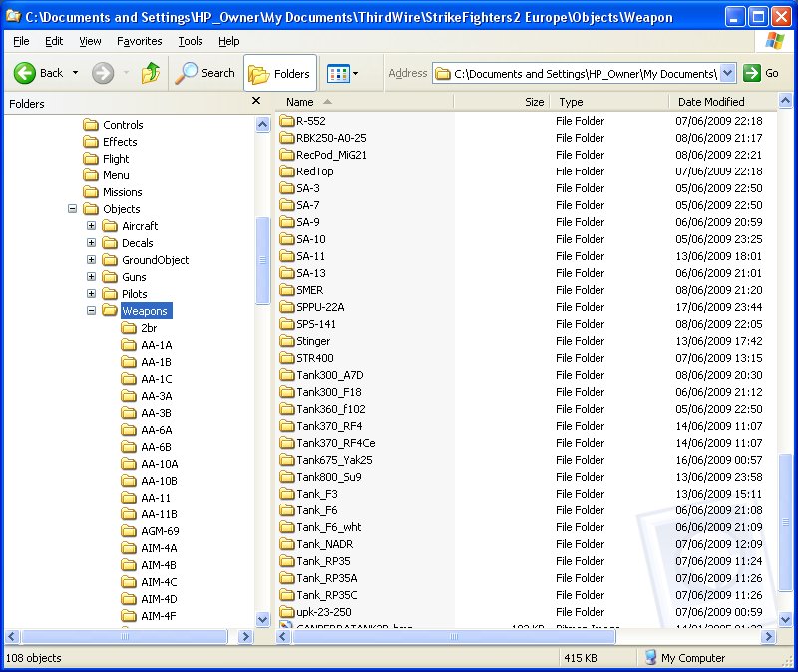Open the Help menu
Screen dimensions: 798x672
[229, 41]
